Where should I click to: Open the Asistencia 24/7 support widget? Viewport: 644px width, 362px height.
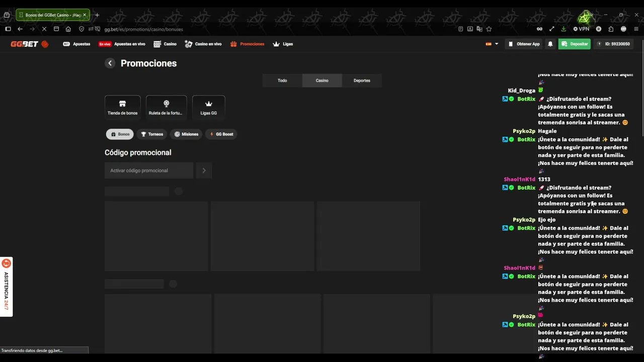(6, 287)
